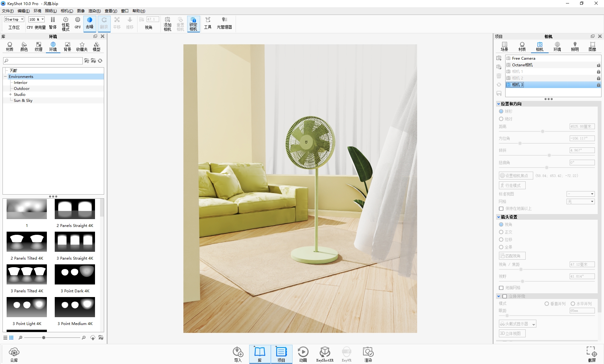Open the 相机(C) menu
This screenshot has height=364, width=604.
click(x=67, y=11)
